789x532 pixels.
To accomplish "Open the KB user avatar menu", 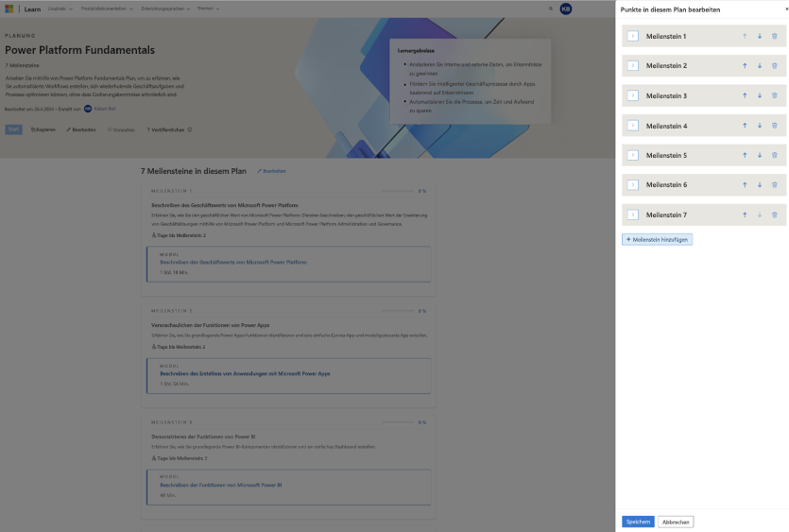I will (566, 9).
